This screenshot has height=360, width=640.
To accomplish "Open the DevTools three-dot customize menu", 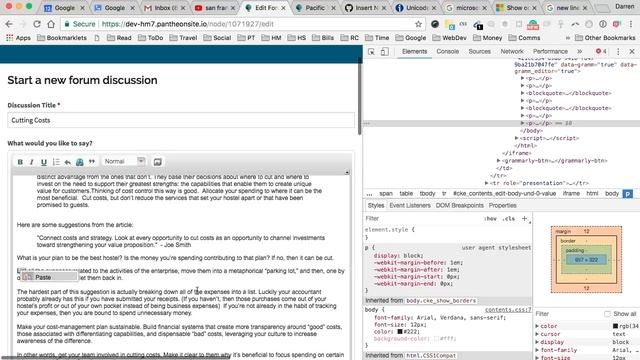I will click(x=618, y=52).
